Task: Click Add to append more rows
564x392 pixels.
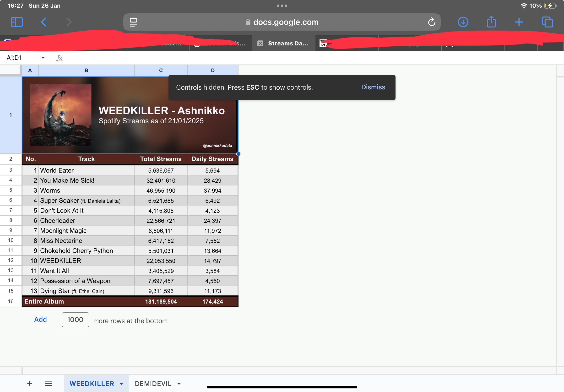Action: click(x=40, y=319)
